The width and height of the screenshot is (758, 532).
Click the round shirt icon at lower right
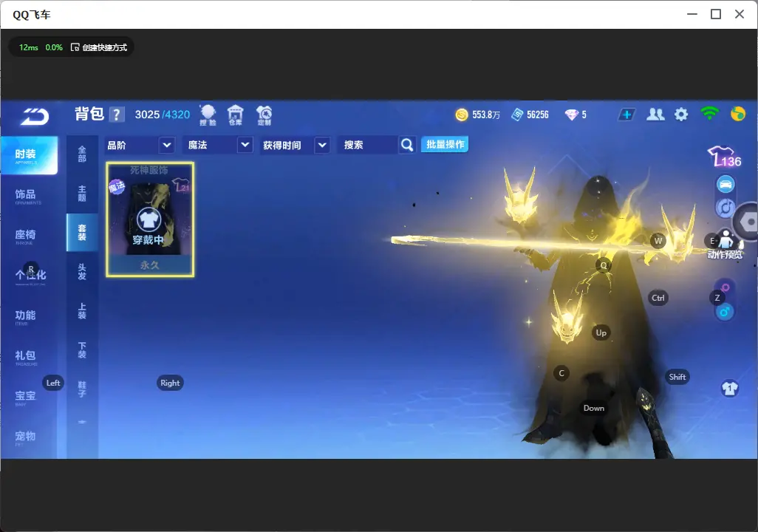click(729, 389)
